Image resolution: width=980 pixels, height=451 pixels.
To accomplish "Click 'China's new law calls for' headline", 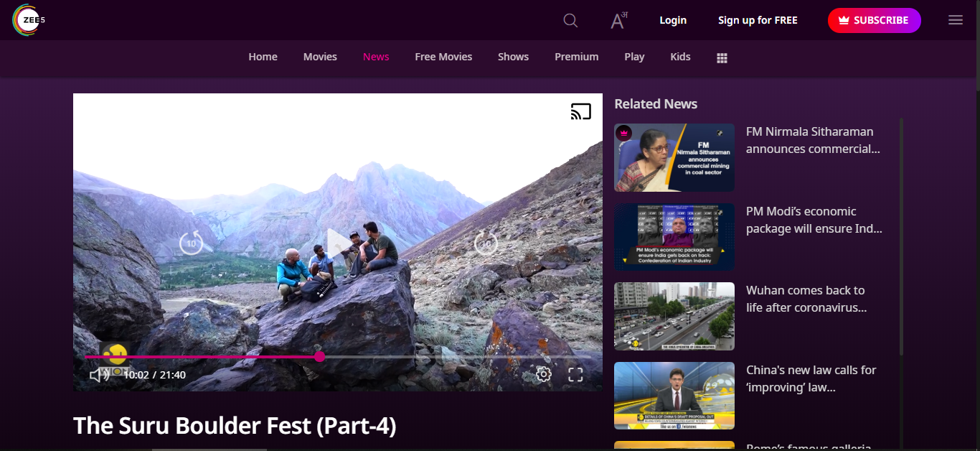I will click(811, 378).
